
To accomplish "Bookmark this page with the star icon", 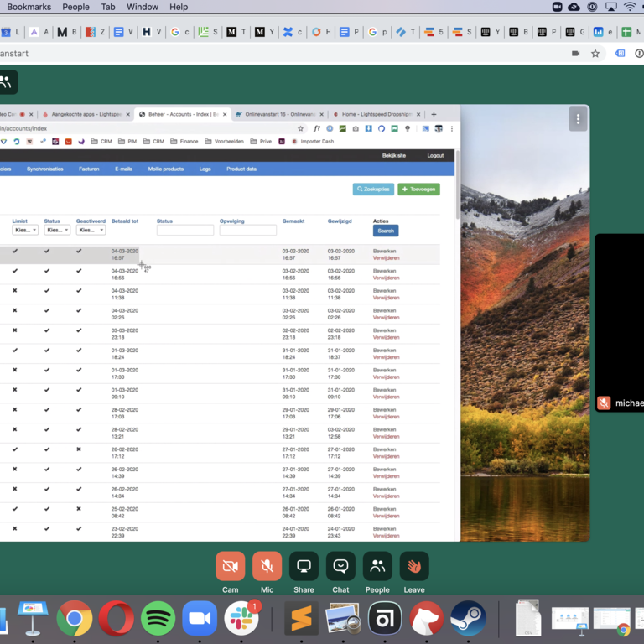I will click(595, 53).
